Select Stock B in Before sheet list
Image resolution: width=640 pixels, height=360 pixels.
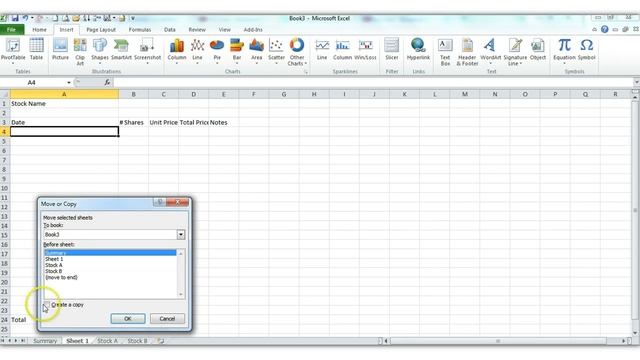click(110, 271)
